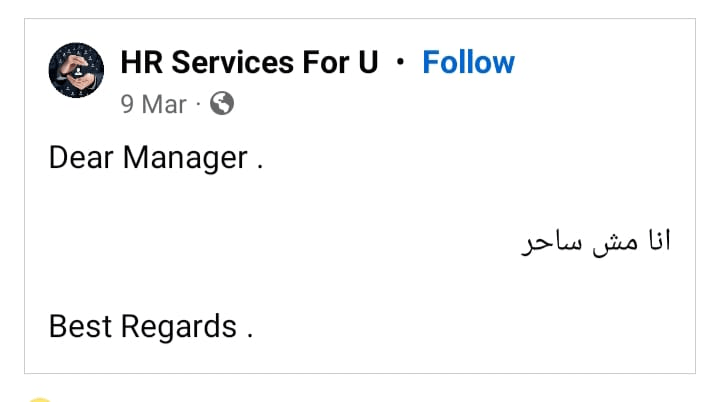
Task: Click the word "Best" in the post
Action: (x=81, y=326)
